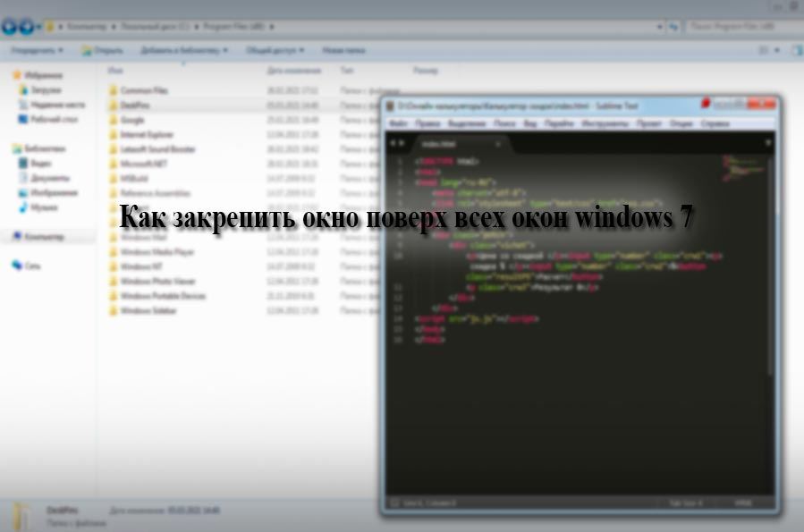This screenshot has width=804, height=532.
Task: Click the Google folder icon
Action: tap(114, 120)
